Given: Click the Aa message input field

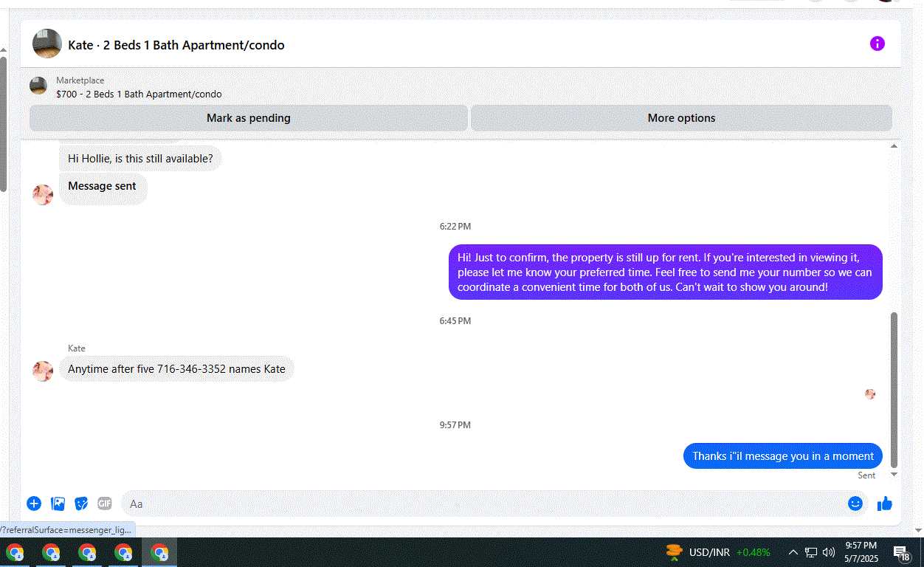Looking at the screenshot, I should [x=483, y=504].
